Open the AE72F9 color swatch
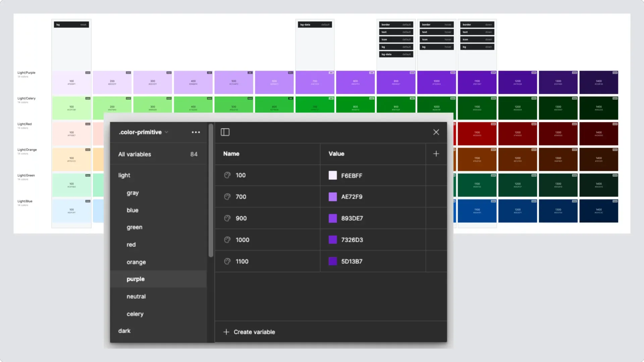The width and height of the screenshot is (644, 362). 333,197
